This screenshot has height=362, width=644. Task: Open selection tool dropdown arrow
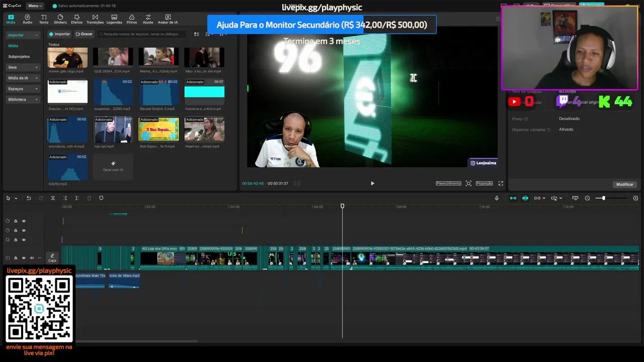(16, 198)
